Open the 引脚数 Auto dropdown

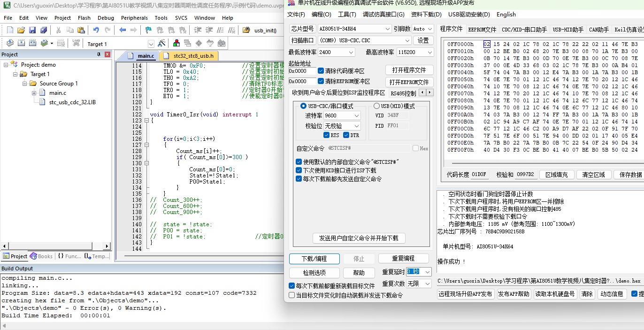(423, 29)
